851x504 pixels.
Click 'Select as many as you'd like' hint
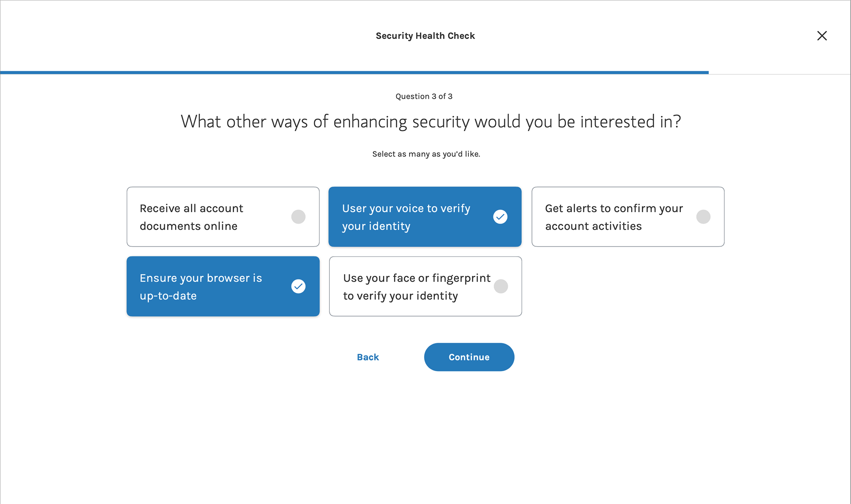[426, 154]
